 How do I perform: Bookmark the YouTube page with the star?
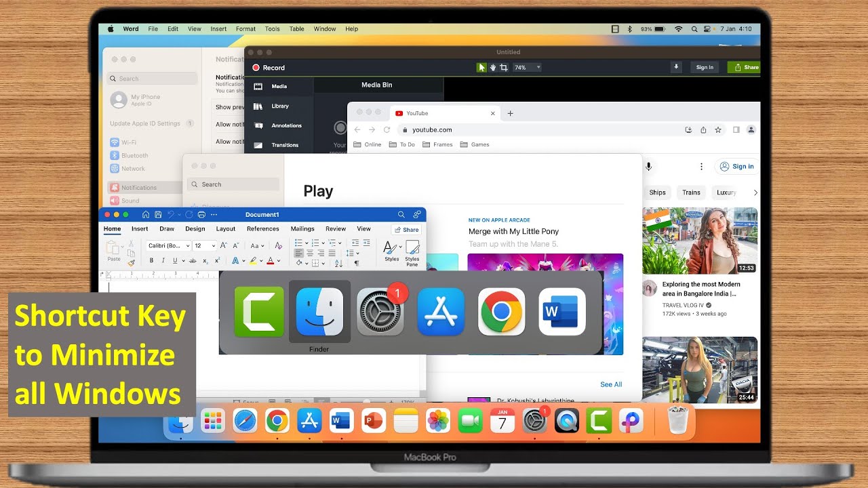718,129
